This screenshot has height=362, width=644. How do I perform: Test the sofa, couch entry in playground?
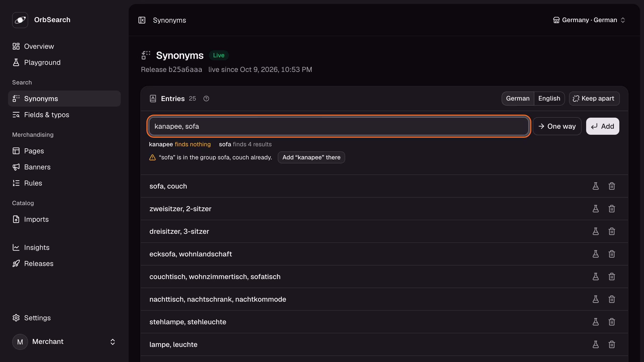coord(596,186)
